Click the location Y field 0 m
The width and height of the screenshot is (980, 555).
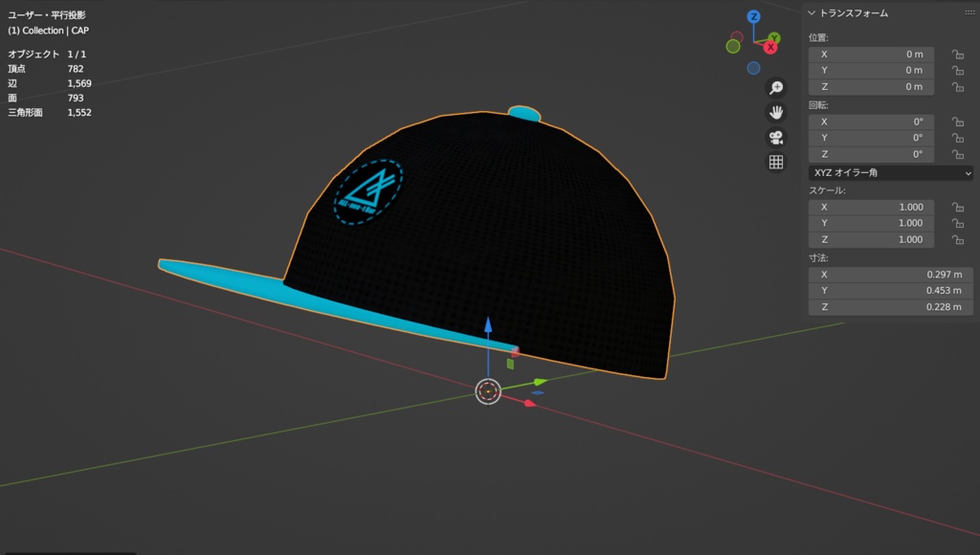[x=871, y=71]
